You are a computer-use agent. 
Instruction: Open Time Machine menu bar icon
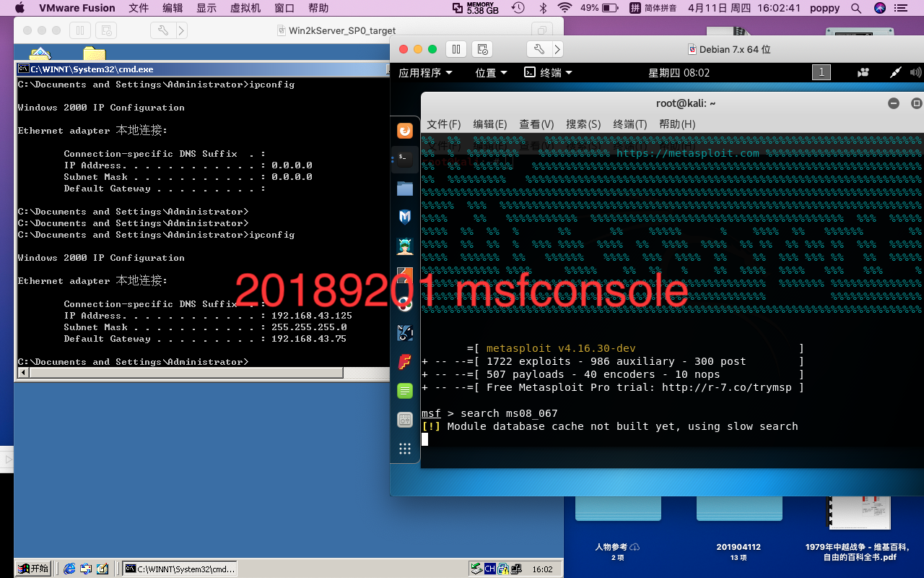(518, 8)
